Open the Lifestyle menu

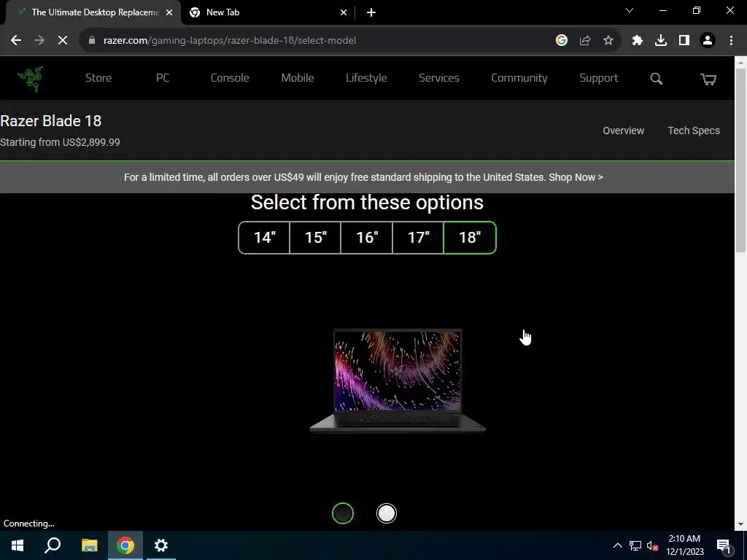pyautogui.click(x=366, y=78)
